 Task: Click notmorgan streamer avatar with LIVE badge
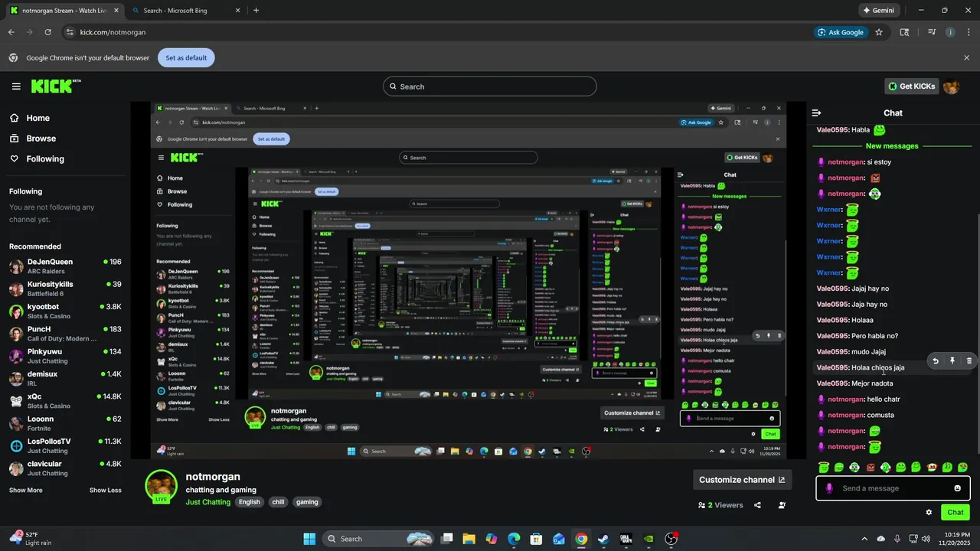(162, 487)
